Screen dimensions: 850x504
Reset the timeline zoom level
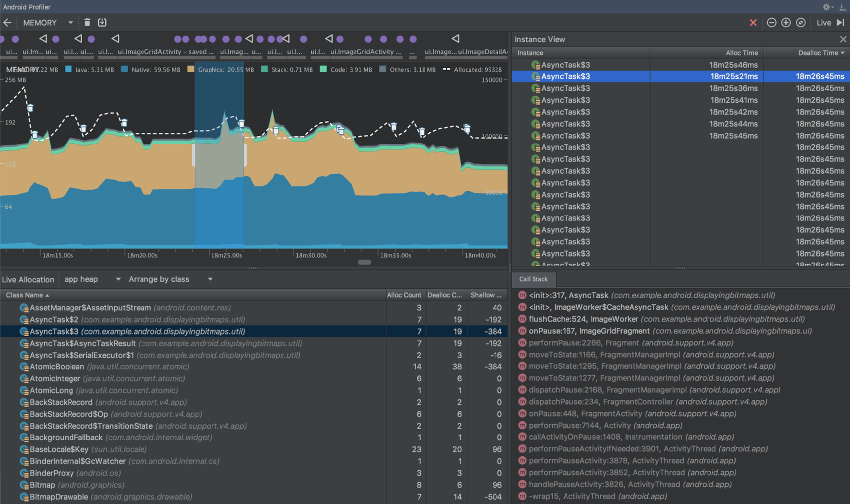(801, 23)
